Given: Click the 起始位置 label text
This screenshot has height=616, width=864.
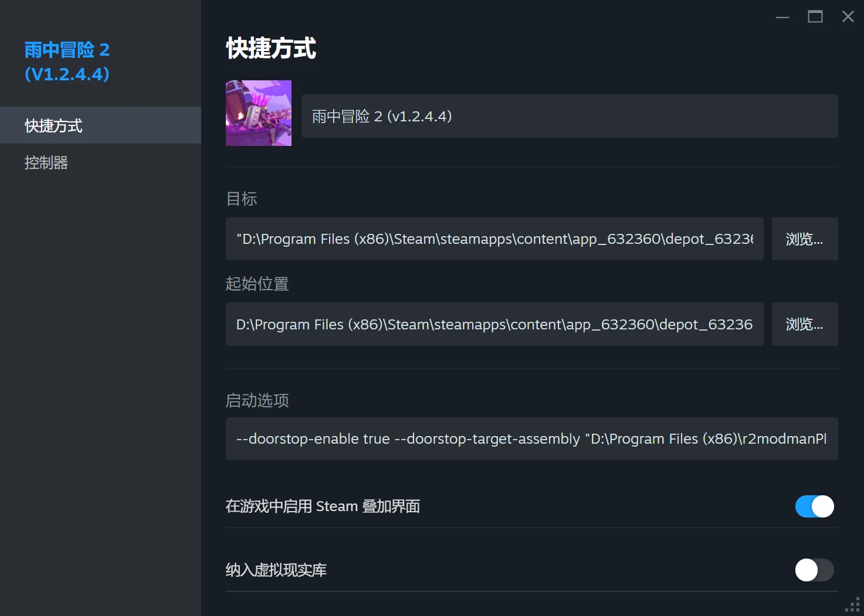Looking at the screenshot, I should (257, 284).
